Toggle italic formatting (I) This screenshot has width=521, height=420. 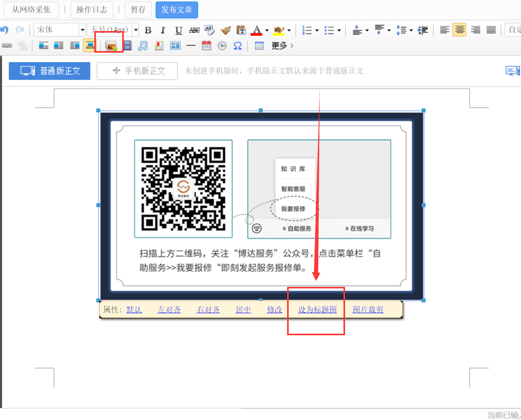point(163,30)
